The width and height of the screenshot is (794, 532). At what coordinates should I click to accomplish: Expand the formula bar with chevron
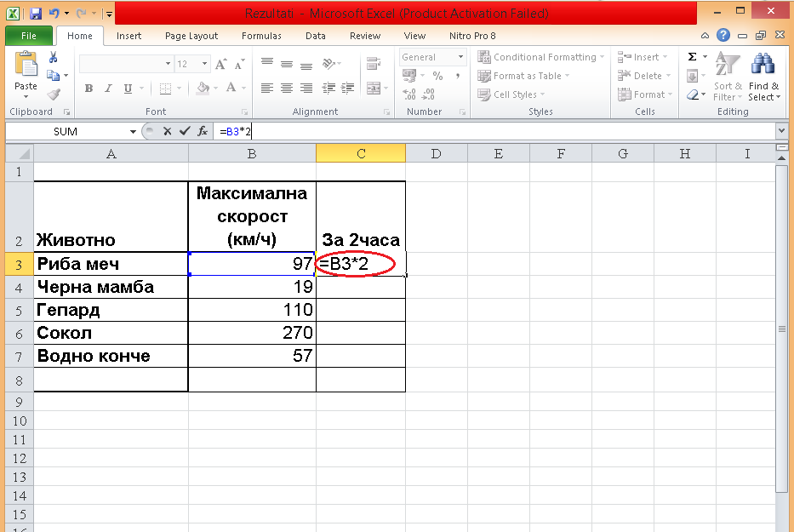pyautogui.click(x=781, y=131)
